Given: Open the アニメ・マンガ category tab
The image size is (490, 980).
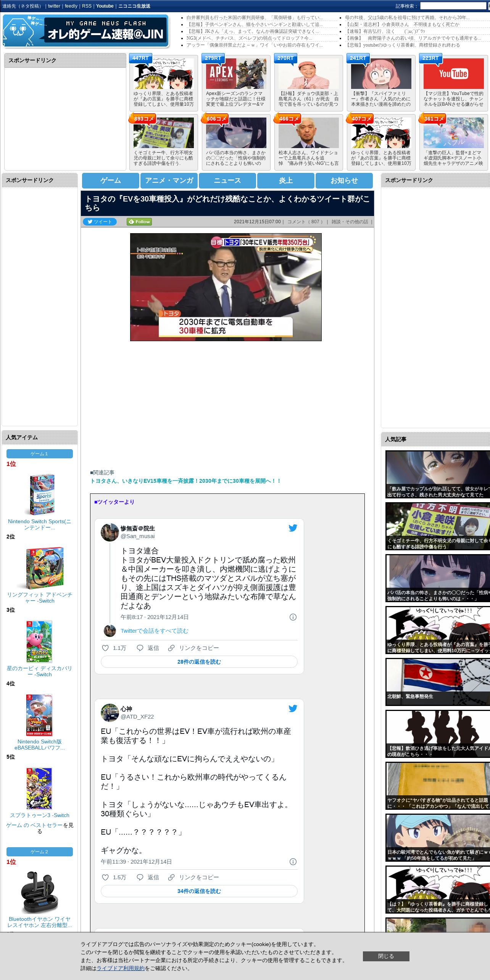Looking at the screenshot, I should [169, 181].
